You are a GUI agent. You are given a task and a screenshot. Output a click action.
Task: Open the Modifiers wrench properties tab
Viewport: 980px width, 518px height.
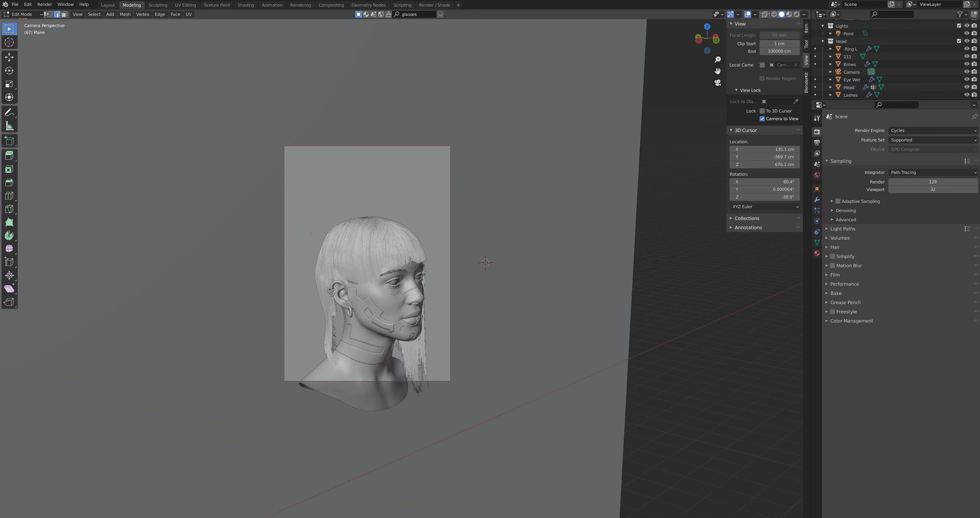pyautogui.click(x=817, y=199)
